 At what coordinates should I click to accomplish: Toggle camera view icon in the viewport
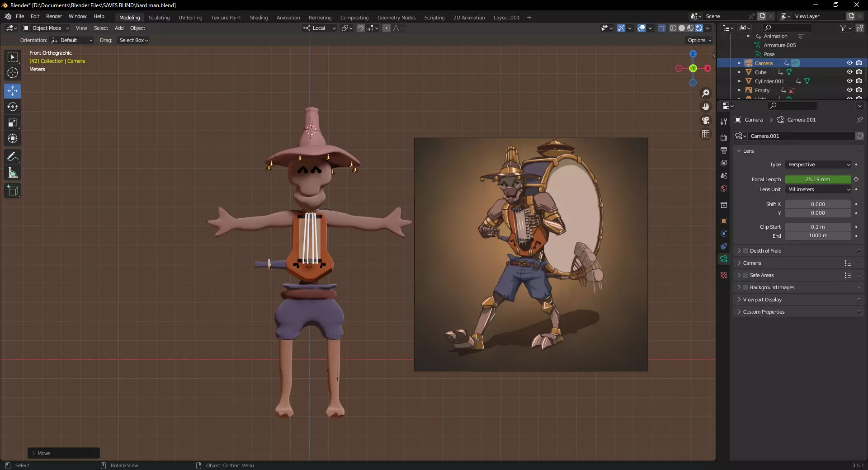tap(706, 120)
